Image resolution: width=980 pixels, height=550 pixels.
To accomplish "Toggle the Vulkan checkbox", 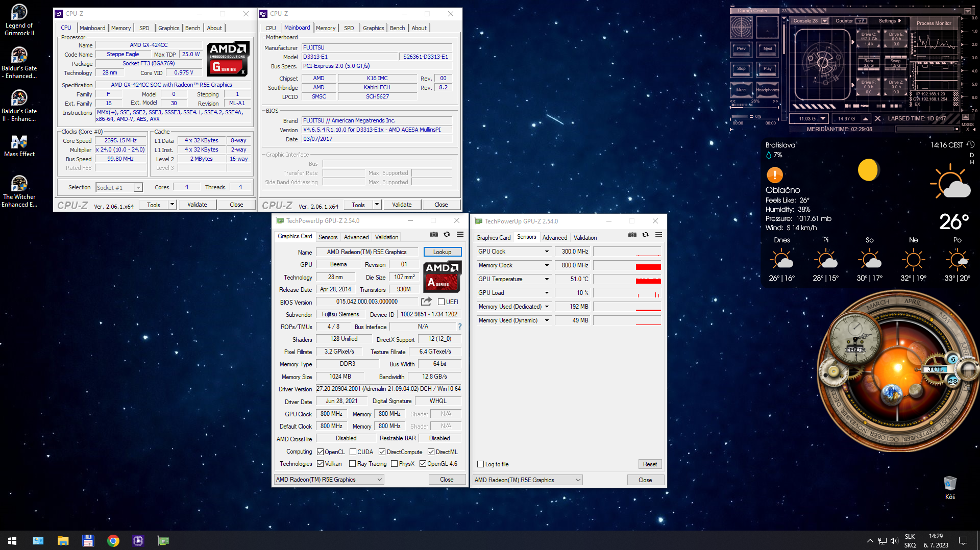I will pyautogui.click(x=320, y=464).
